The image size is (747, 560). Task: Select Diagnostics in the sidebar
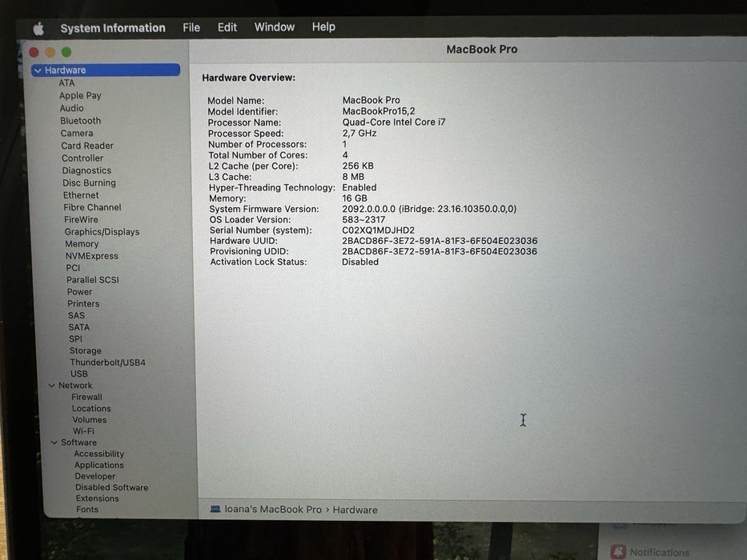pyautogui.click(x=86, y=170)
